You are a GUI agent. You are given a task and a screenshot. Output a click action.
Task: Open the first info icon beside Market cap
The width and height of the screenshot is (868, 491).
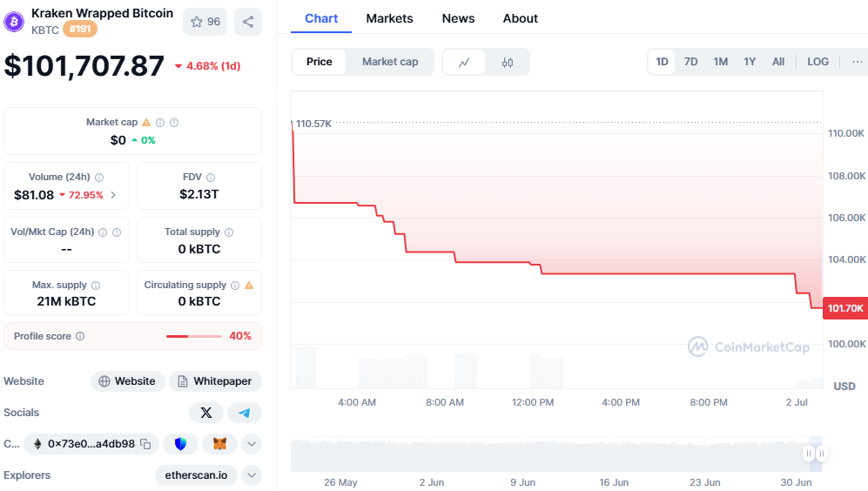click(x=160, y=123)
